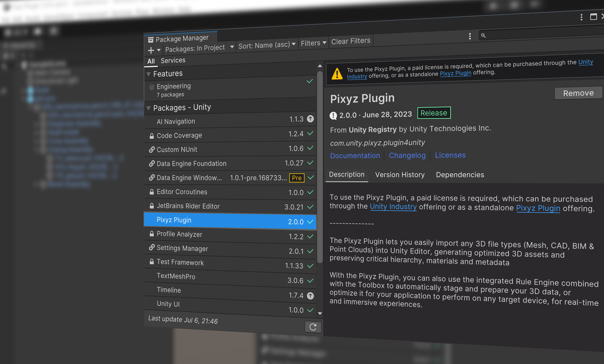Collapse the Features section

pos(149,74)
